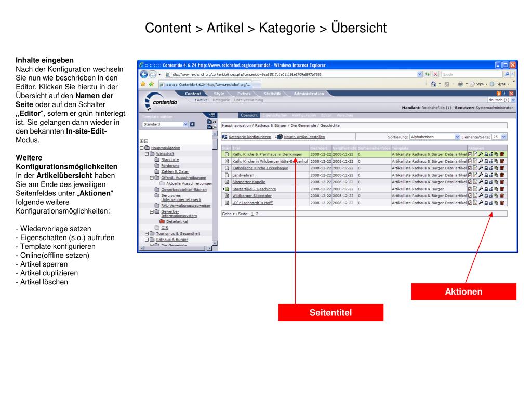Set Kath. Kirche in Wildbergerhütte-Bergerhof online/offline

(486, 161)
